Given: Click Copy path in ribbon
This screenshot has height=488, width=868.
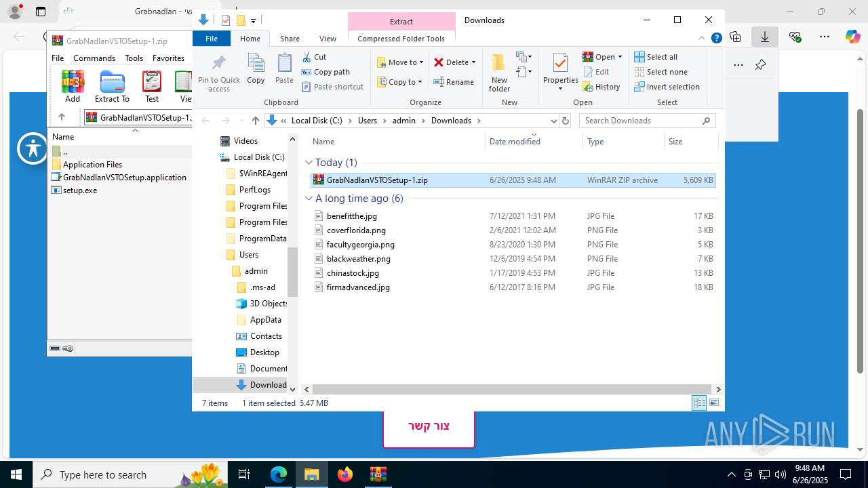Looking at the screenshot, I should [x=325, y=72].
